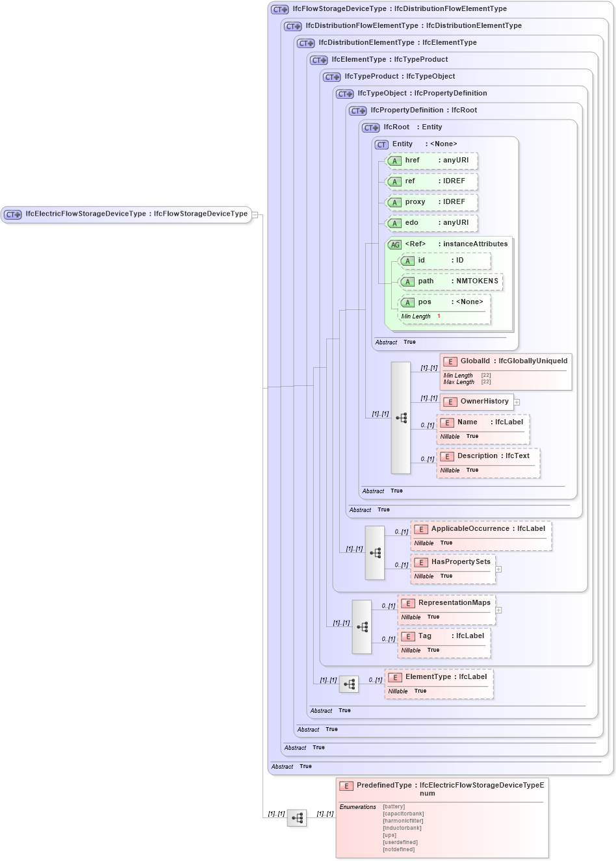This screenshot has width=616, height=861.
Task: Click the CT icon of IfcFlowStorageDeviceType header
Action: pyautogui.click(x=280, y=8)
